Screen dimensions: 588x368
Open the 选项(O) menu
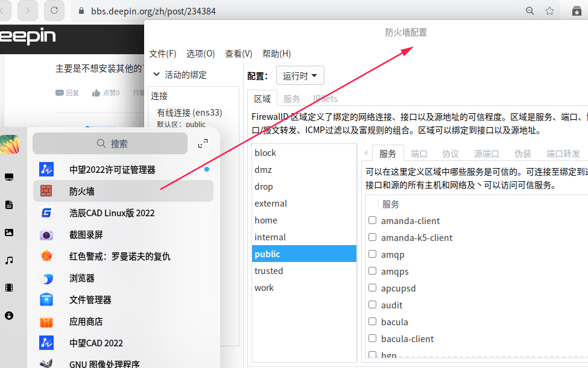(201, 53)
